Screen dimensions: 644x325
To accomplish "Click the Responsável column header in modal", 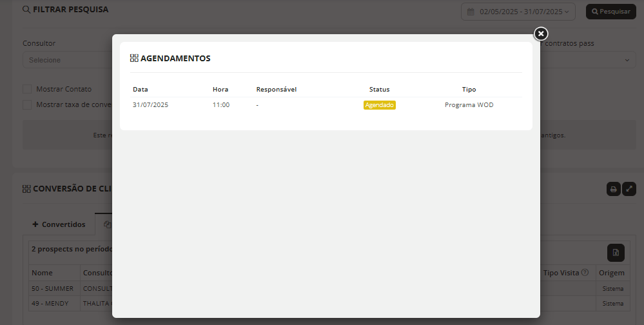I will pos(277,89).
